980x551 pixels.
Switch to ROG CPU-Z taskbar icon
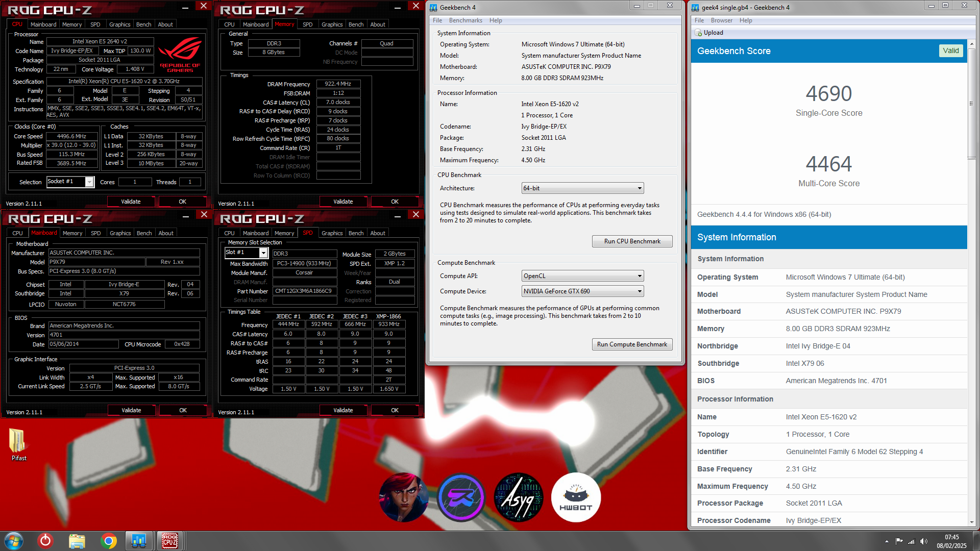[170, 541]
